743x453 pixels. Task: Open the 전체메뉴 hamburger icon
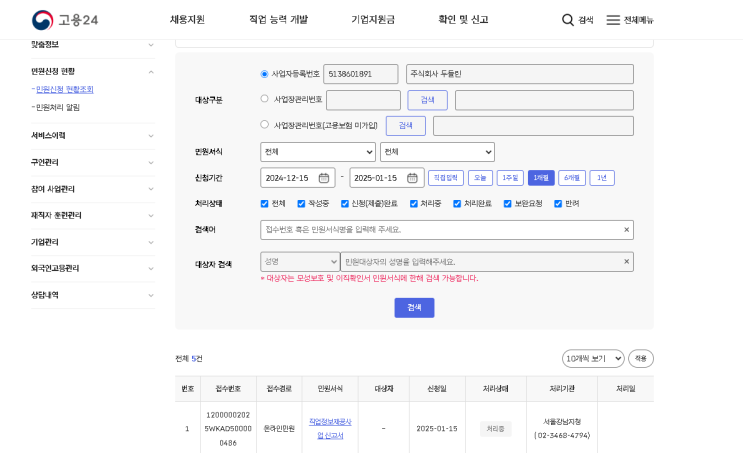613,20
